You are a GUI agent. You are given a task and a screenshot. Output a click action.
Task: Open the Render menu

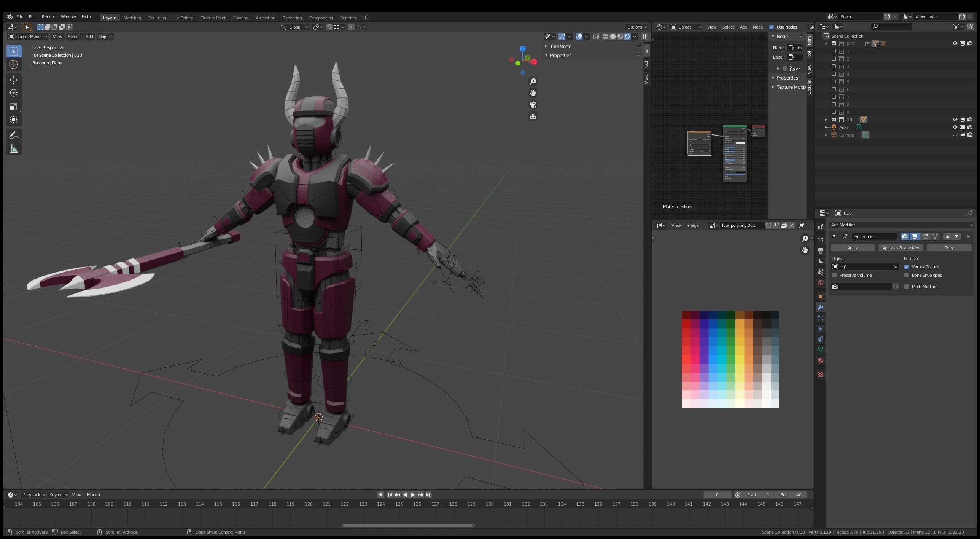point(48,17)
